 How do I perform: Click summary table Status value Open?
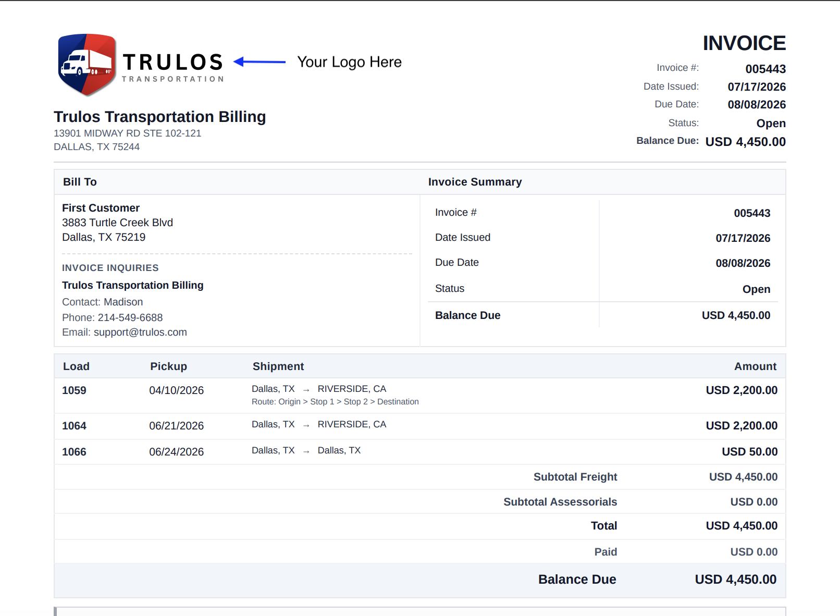click(756, 289)
